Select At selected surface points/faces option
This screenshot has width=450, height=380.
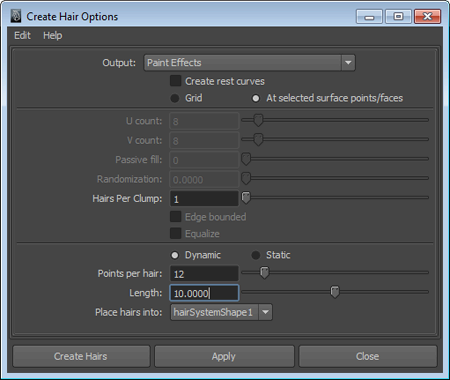tap(256, 98)
